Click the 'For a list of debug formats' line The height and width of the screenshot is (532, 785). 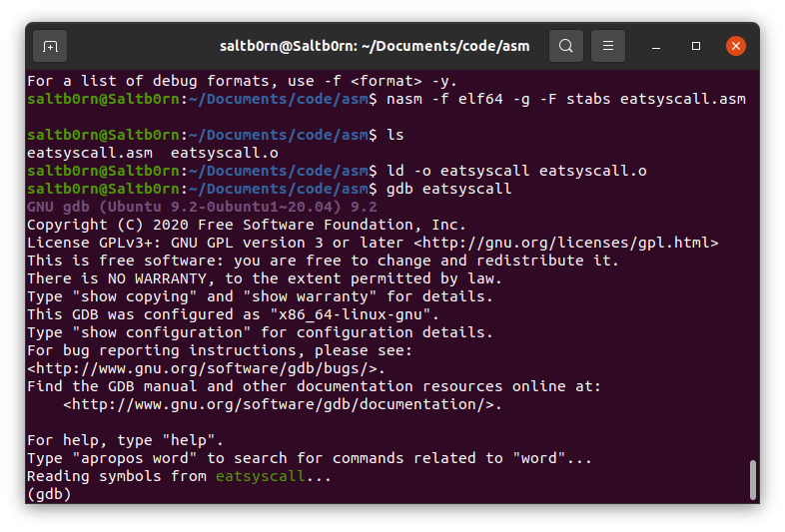(x=242, y=81)
